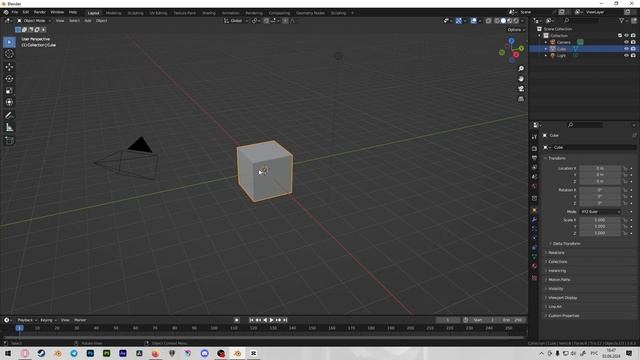Click the Options button in viewport
640x360 pixels.
pyautogui.click(x=516, y=30)
